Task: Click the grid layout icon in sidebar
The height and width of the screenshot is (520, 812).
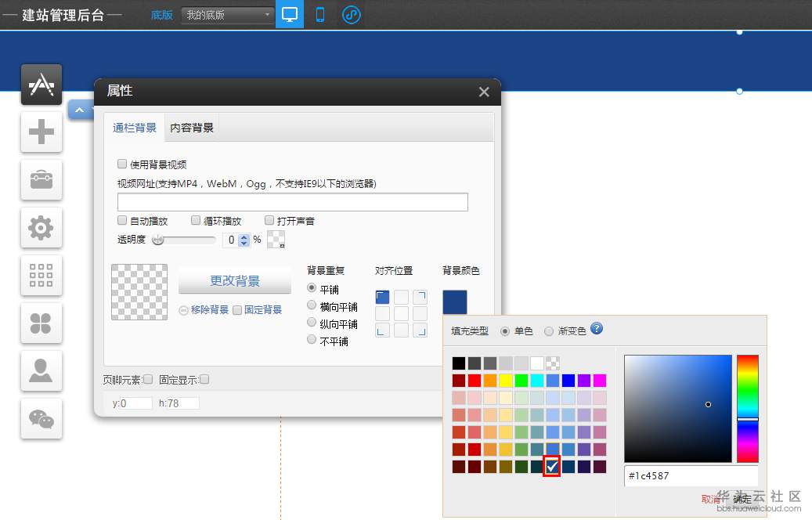Action: tap(40, 276)
